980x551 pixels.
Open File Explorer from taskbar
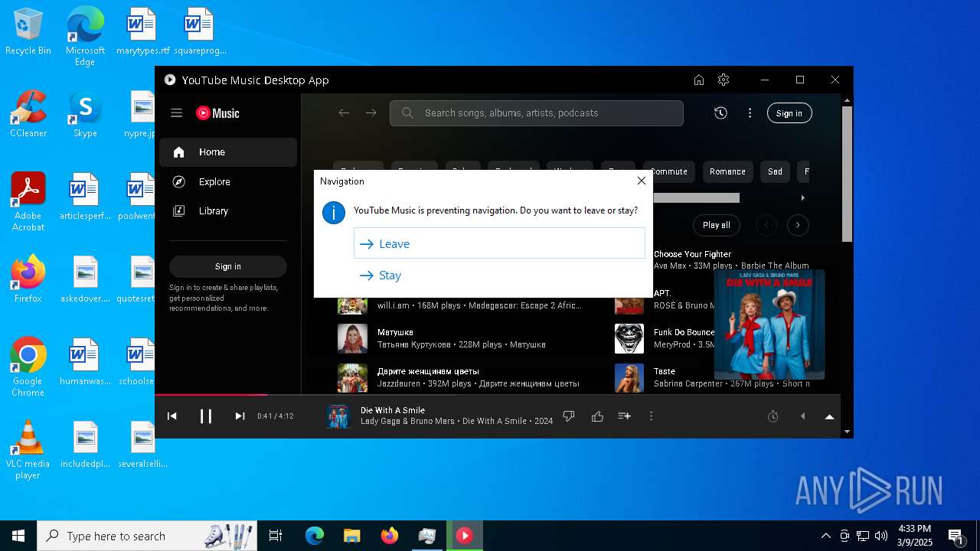pos(351,536)
